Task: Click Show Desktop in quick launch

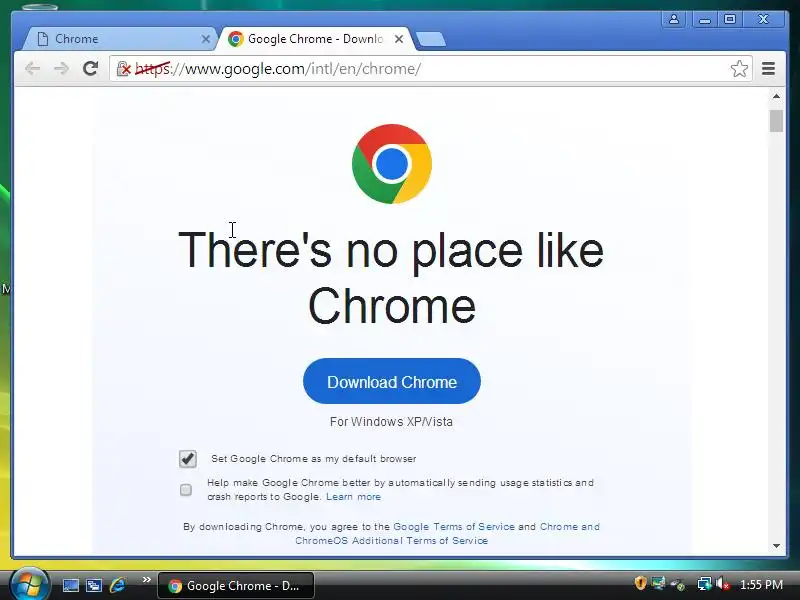Action: click(71, 585)
